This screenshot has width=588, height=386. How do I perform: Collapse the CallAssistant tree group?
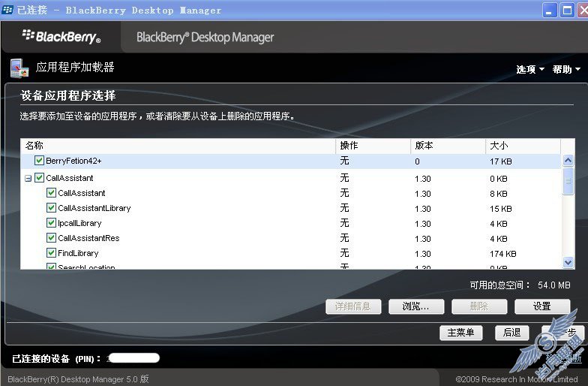coord(28,179)
